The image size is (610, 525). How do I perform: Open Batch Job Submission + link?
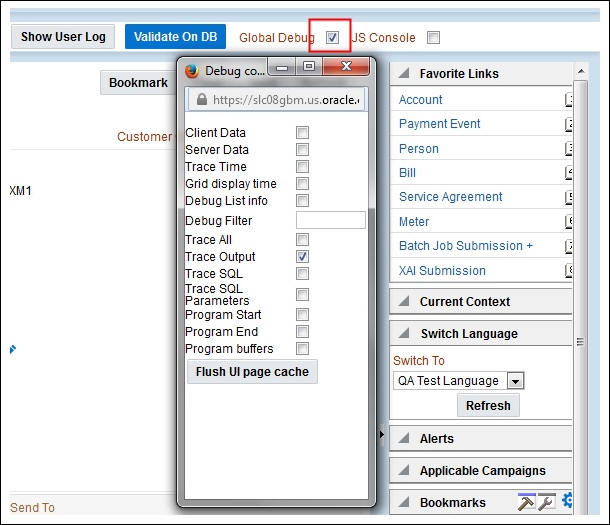(466, 246)
